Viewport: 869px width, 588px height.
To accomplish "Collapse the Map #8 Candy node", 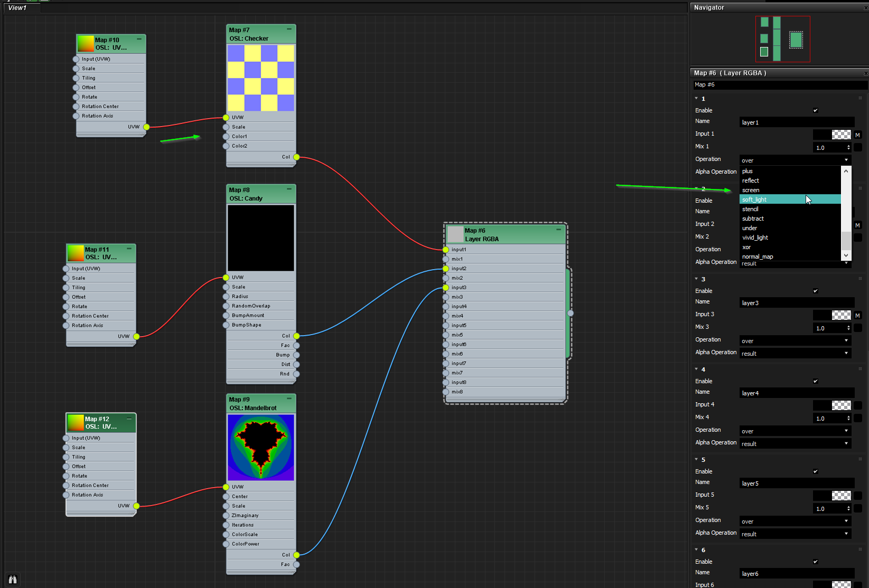I will (x=289, y=189).
